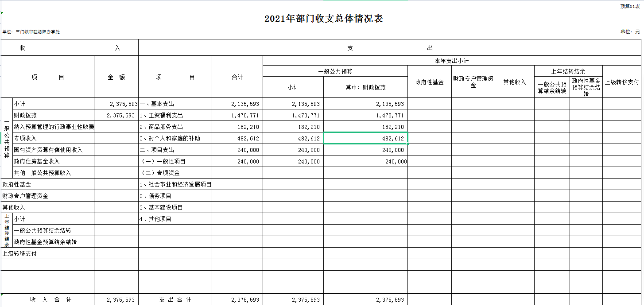The image size is (644, 307).
Task: Select the "上级转移支付" row label
Action: click(x=19, y=253)
